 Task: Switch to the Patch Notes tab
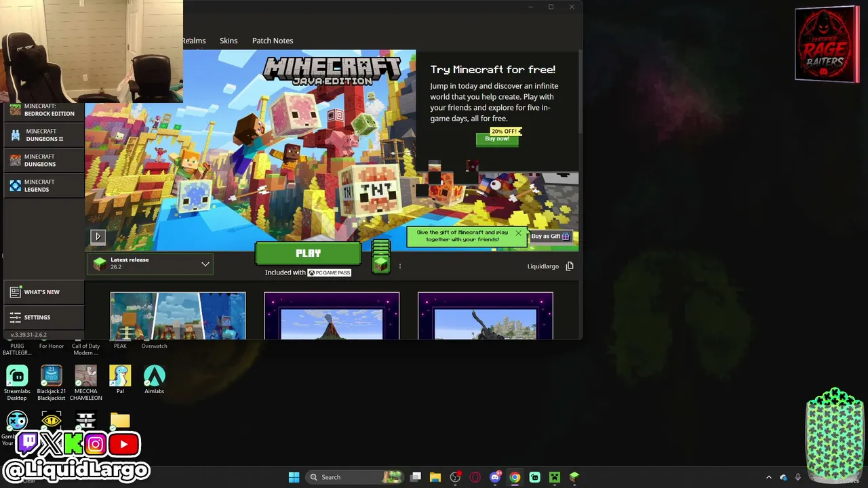[x=273, y=41]
